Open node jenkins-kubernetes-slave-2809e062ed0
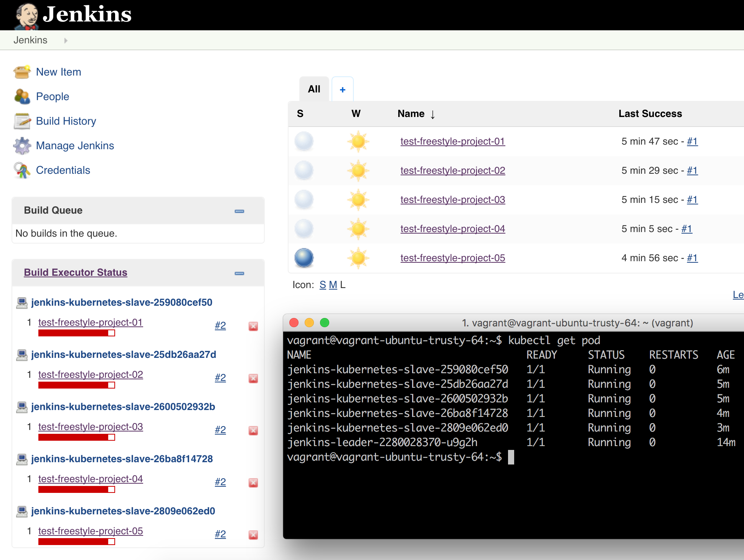The image size is (744, 560). [x=123, y=511]
